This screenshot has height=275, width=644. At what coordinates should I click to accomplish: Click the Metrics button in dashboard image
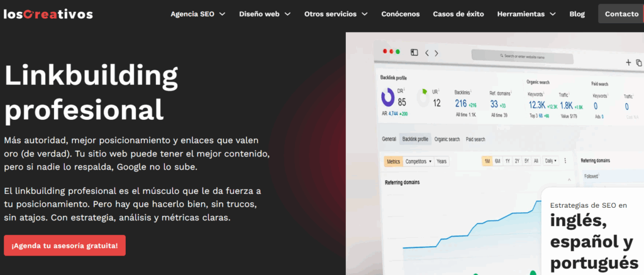pyautogui.click(x=394, y=161)
